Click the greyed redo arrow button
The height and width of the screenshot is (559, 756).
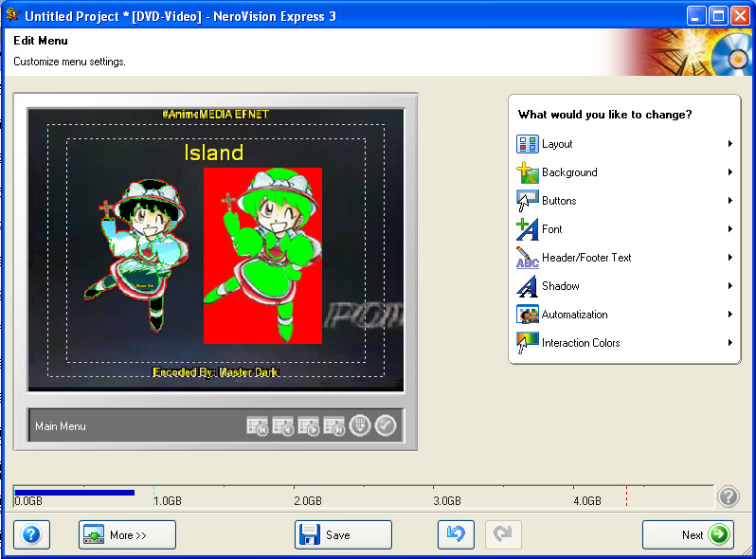point(503,534)
